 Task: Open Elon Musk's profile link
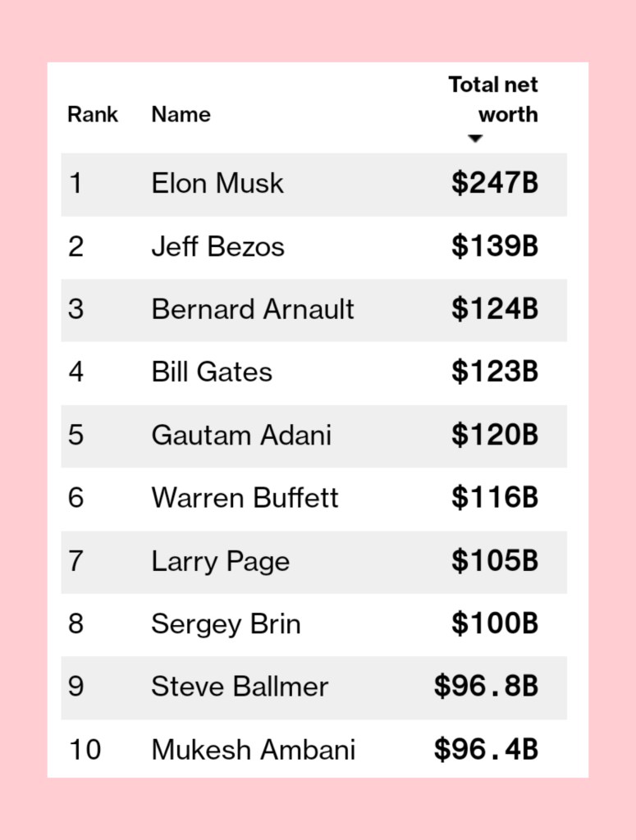[217, 184]
